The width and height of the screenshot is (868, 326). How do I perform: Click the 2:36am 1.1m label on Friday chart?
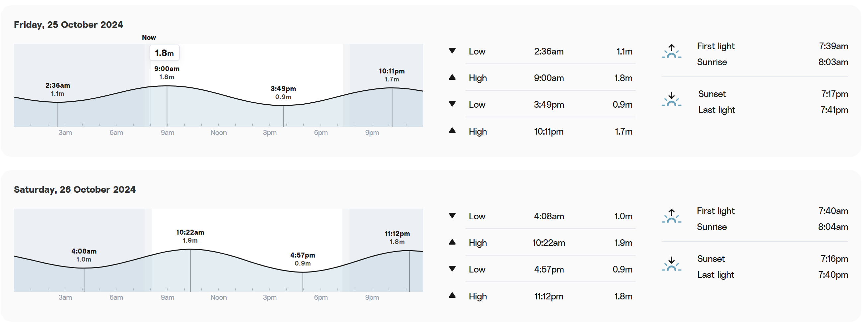[58, 89]
